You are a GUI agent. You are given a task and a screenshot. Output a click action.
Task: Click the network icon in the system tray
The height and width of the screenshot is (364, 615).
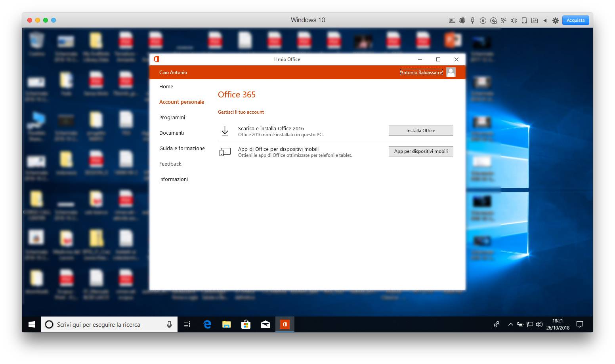[x=530, y=325]
